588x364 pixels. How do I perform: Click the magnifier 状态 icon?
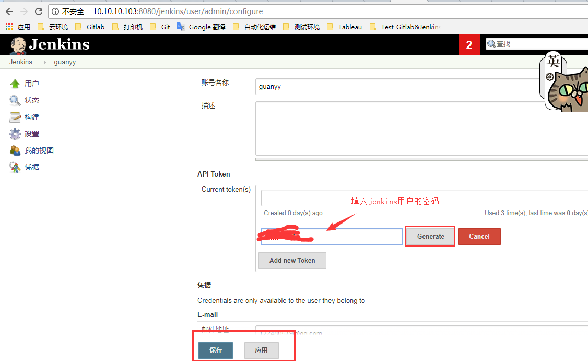(15, 100)
